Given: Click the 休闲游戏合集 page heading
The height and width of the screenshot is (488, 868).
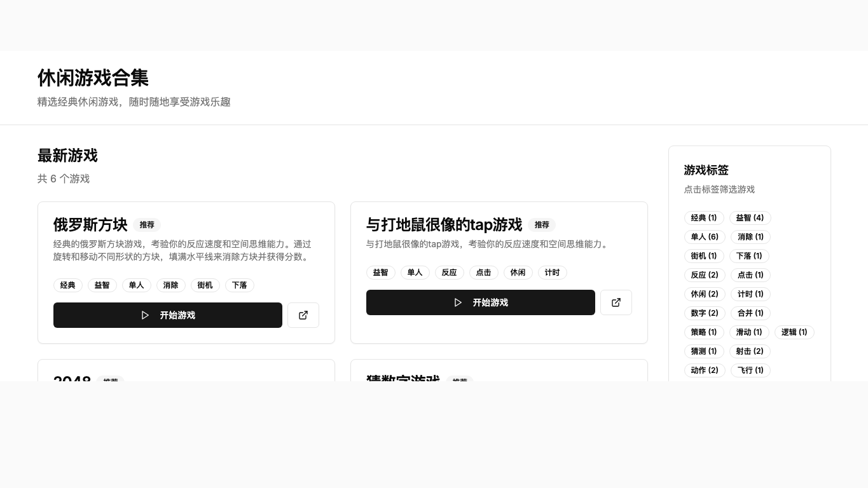Looking at the screenshot, I should click(x=93, y=78).
